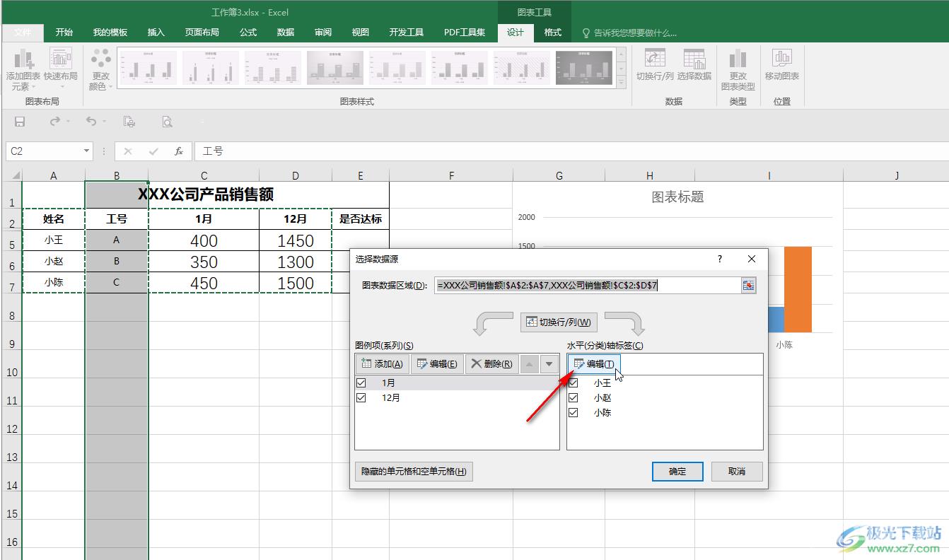Screen dimensions: 949x560
Task: Switch to the 插入 ribbon tab
Action: point(156,33)
